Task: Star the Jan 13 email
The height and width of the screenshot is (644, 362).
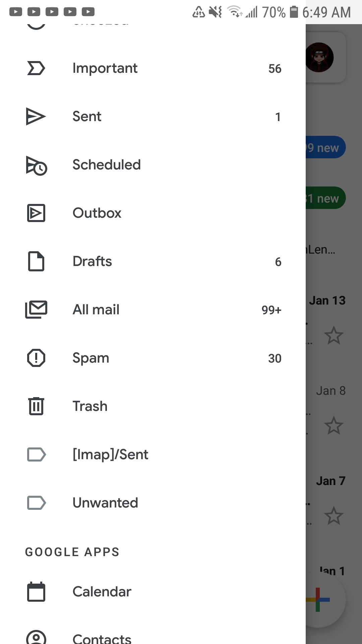Action: 334,335
